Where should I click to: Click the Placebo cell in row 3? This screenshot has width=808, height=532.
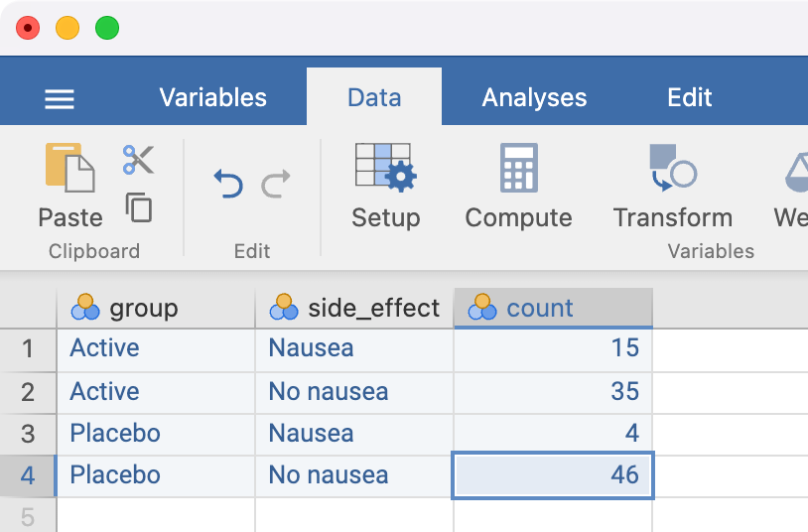(x=156, y=434)
